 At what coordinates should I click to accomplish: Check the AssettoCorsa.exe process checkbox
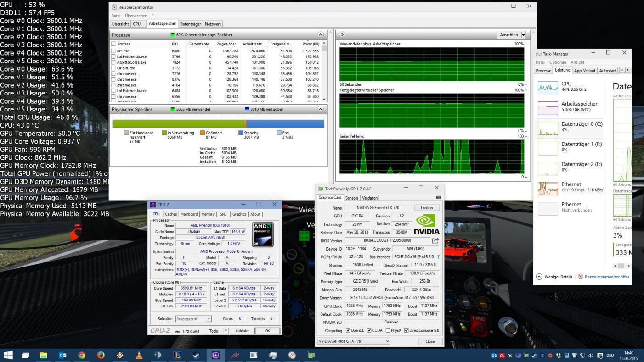pyautogui.click(x=113, y=62)
